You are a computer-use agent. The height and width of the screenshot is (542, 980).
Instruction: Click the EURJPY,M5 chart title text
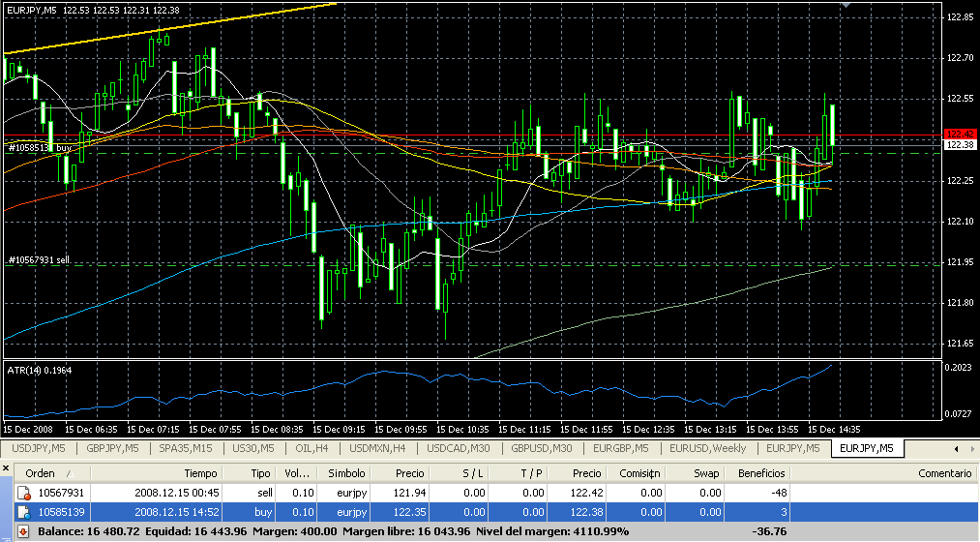point(32,10)
